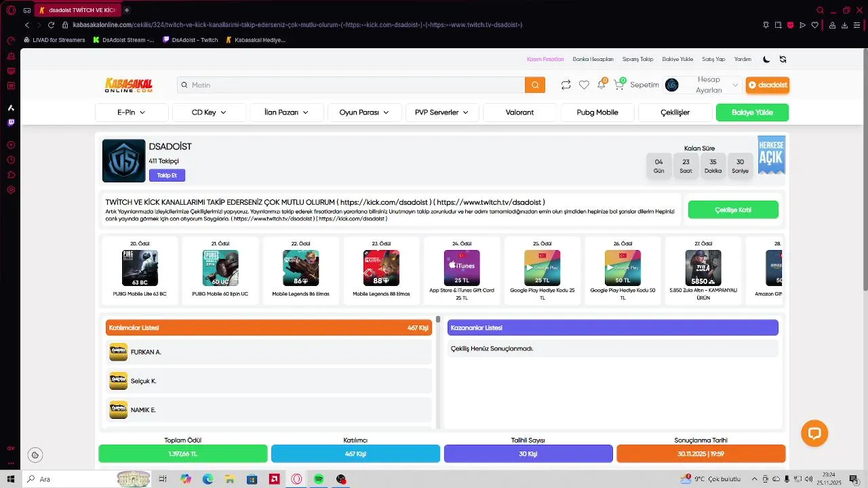
Task: Open Spotify from the Windows taskbar
Action: [319, 479]
